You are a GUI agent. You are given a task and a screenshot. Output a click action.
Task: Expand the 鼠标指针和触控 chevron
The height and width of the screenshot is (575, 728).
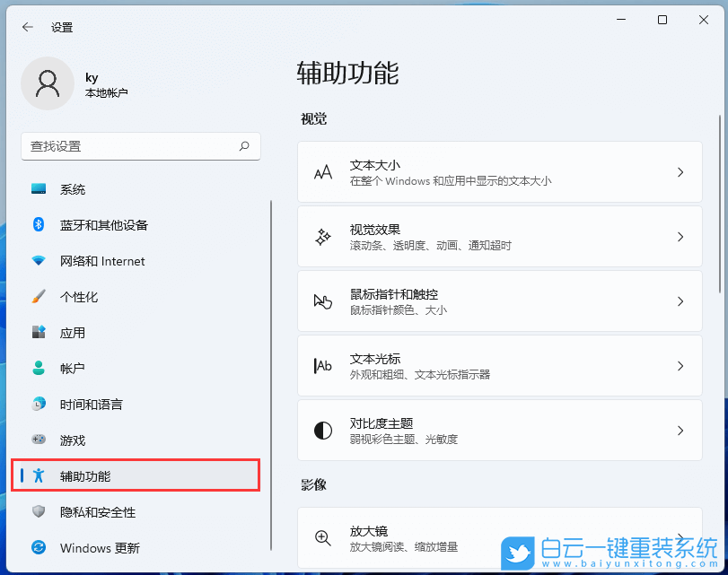[x=680, y=300]
